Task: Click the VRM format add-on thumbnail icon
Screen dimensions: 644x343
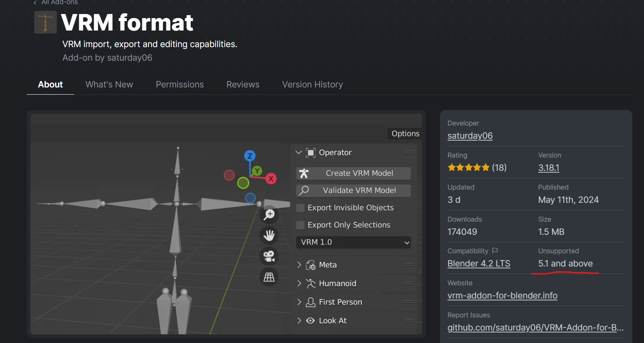Action: [46, 22]
